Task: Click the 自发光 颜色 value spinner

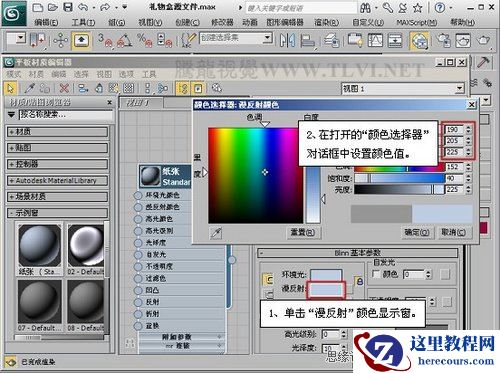Action: tap(428, 274)
